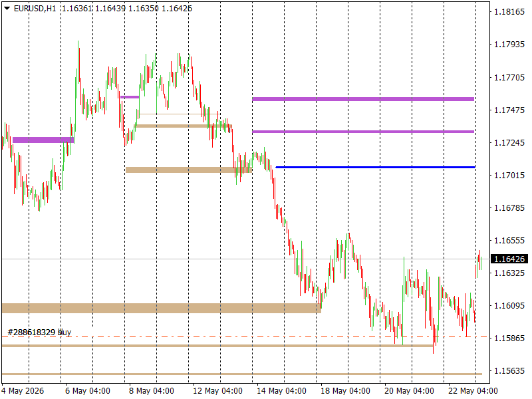This screenshot has height=399, width=532.
Task: Click the 8 May 04:00 time label
Action: tap(152, 391)
